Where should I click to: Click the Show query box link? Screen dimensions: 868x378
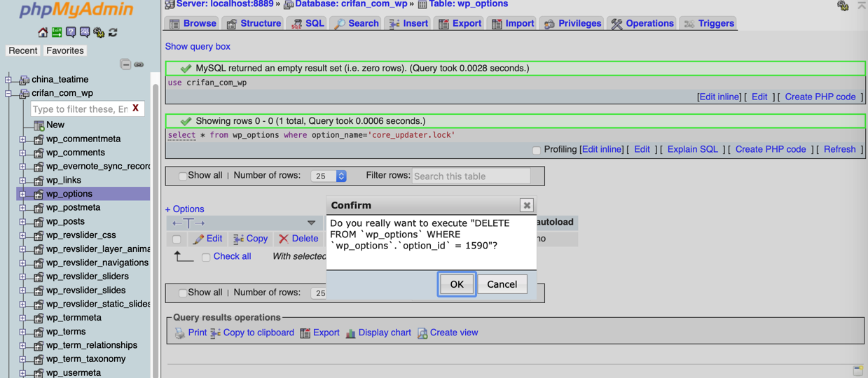(x=198, y=46)
